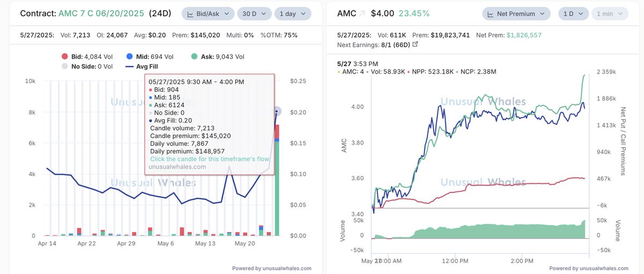Open the Bid/Ask chart type dropdown
Image resolution: width=644 pixels, height=274 pixels.
pos(208,13)
